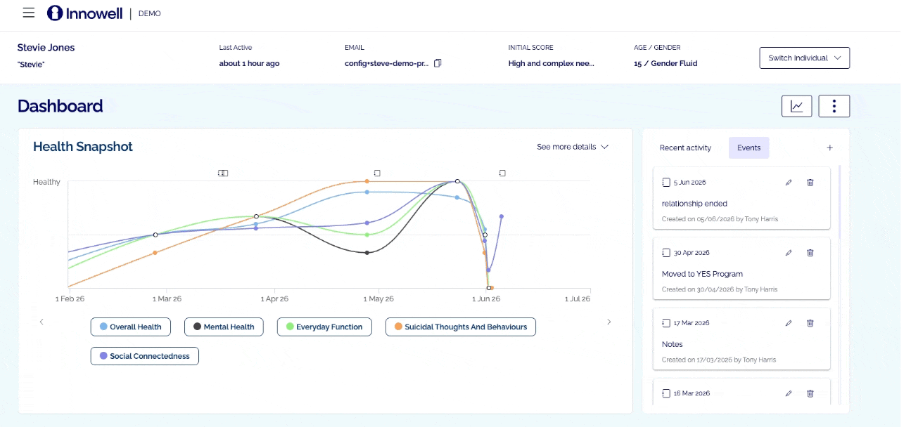Edit the Moved to YES Program event

click(788, 253)
